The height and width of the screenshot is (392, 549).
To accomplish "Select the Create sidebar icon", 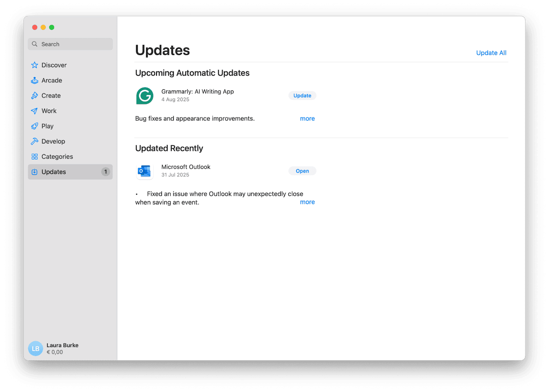I will 35,95.
